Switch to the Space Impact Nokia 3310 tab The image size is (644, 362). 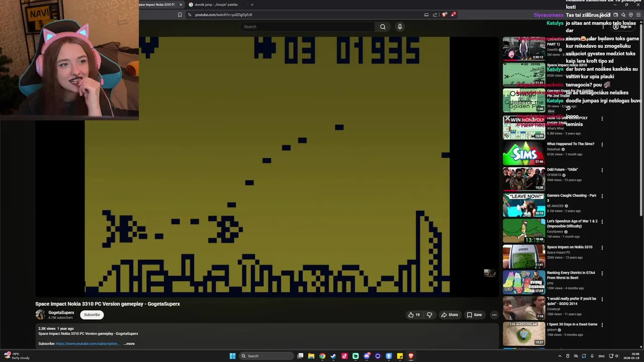pos(158,5)
